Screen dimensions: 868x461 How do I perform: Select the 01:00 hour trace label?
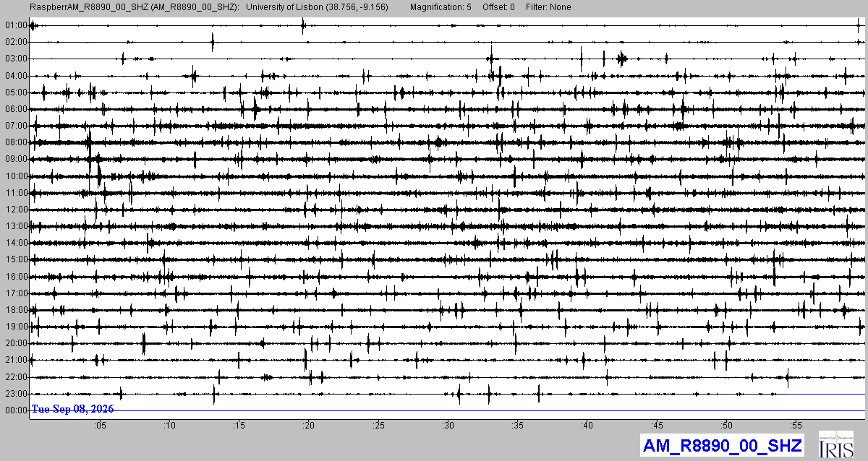click(x=15, y=25)
